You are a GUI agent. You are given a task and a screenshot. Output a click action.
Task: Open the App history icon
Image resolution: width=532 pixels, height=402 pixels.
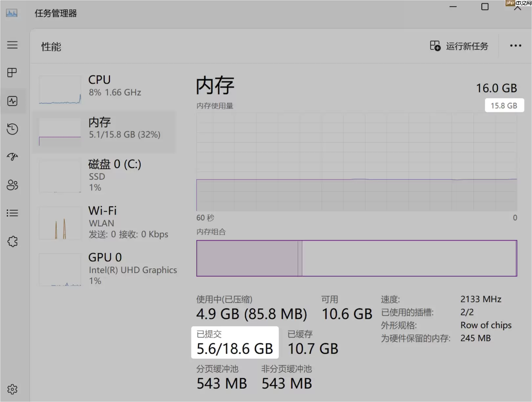(x=12, y=129)
